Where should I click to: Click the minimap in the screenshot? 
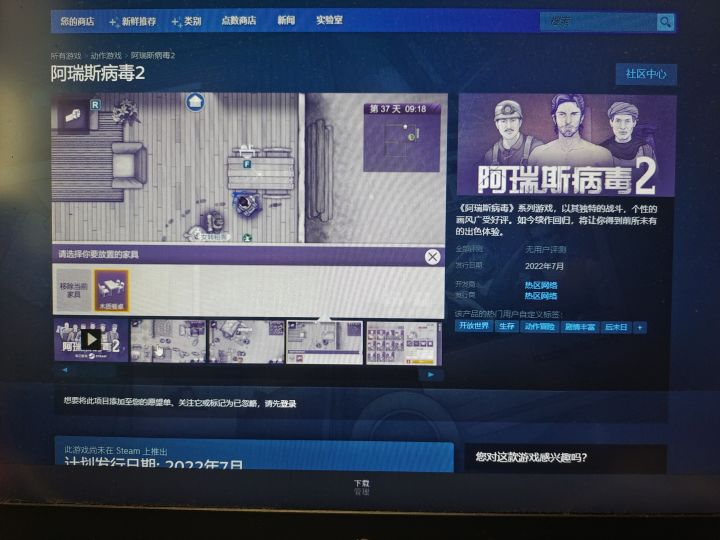point(401,137)
